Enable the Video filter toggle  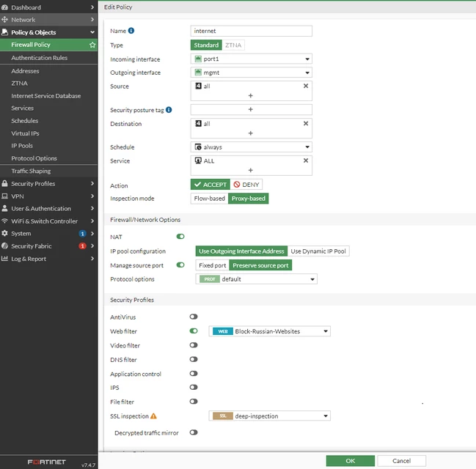coord(194,345)
